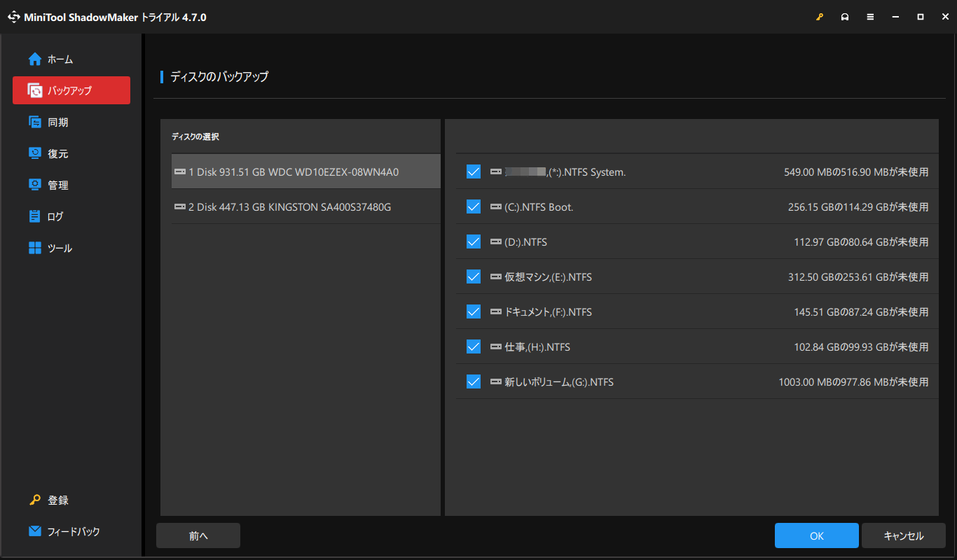Click the 112.97 GBの80.64 GBが未使用 text
This screenshot has width=957, height=560.
[861, 242]
